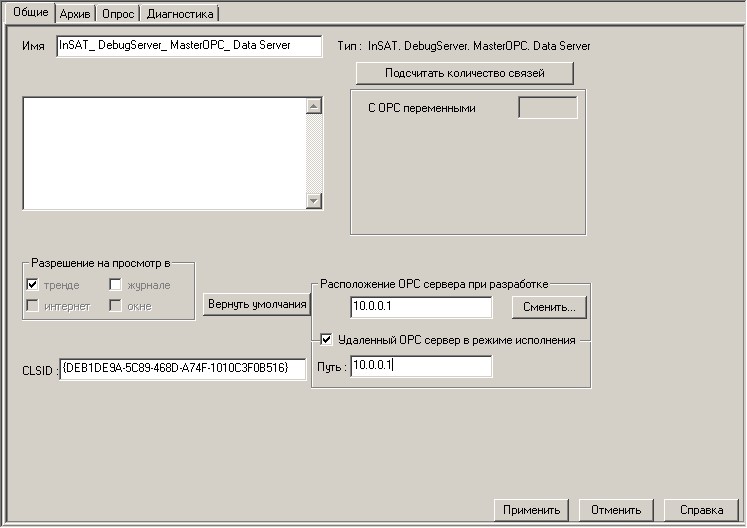Open the Диагностика tab

[180, 14]
